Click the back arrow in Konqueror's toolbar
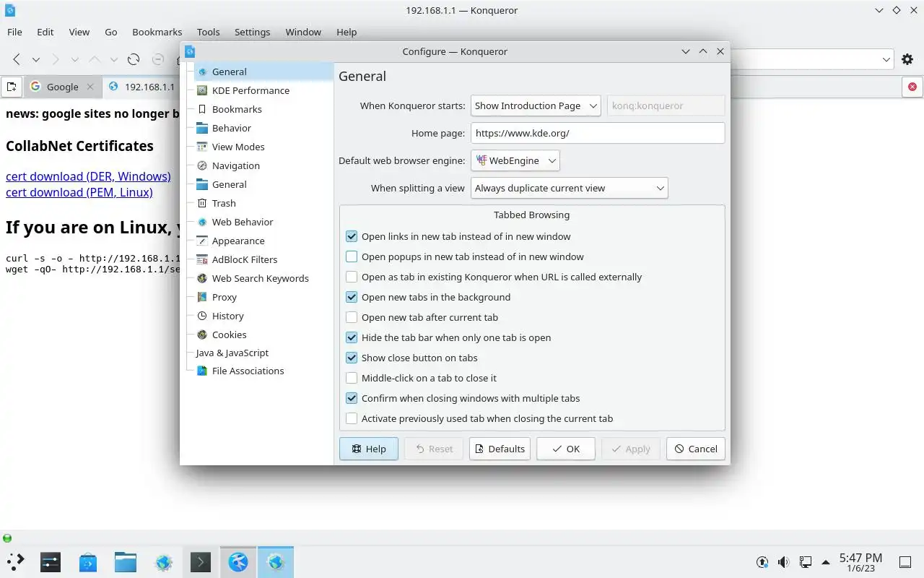 point(16,60)
